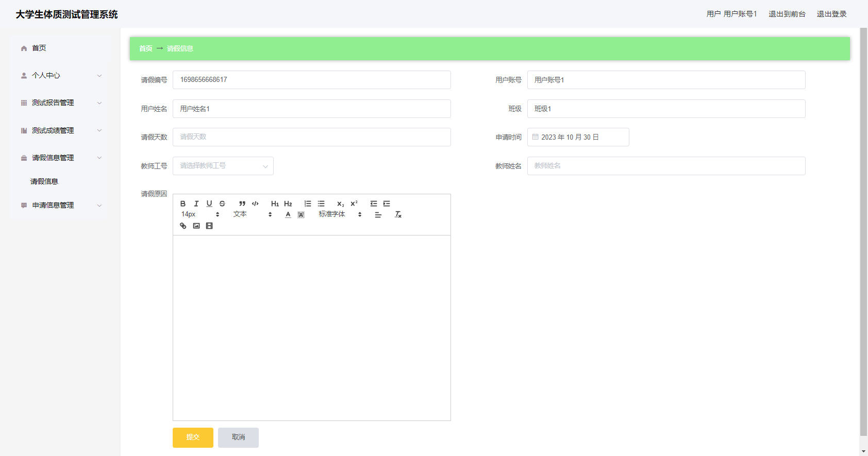Click the page vertical scrollbar
Image resolution: width=868 pixels, height=456 pixels.
(863, 232)
